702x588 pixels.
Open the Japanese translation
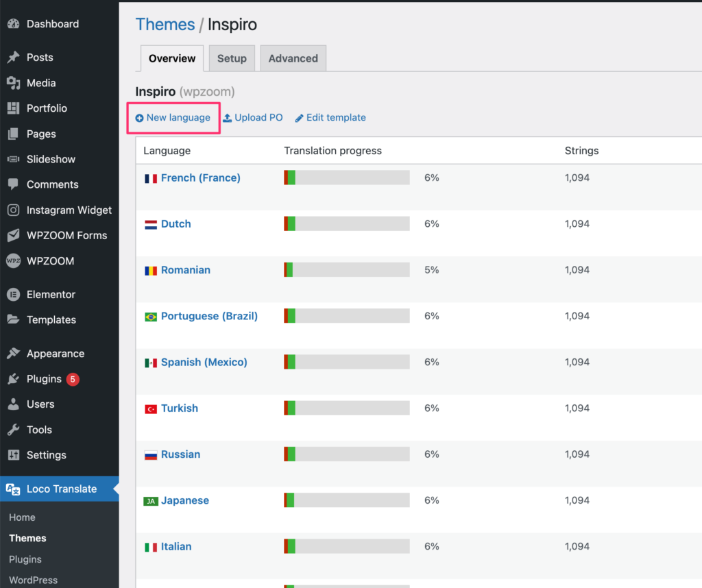185,500
